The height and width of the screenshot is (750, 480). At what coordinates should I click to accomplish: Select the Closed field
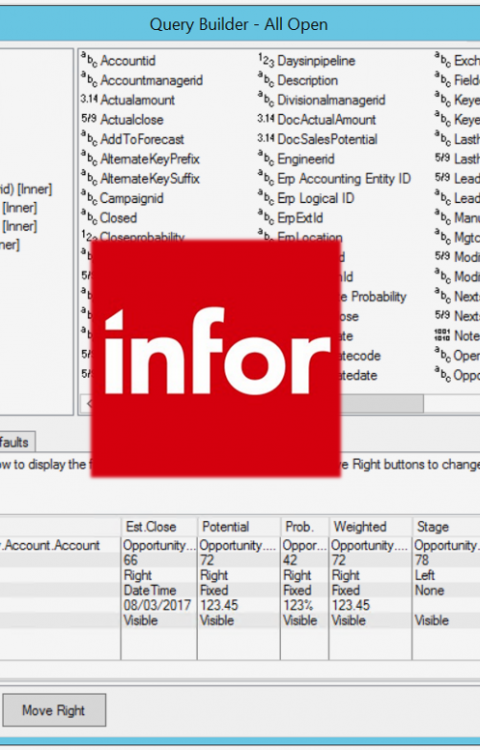point(118,218)
